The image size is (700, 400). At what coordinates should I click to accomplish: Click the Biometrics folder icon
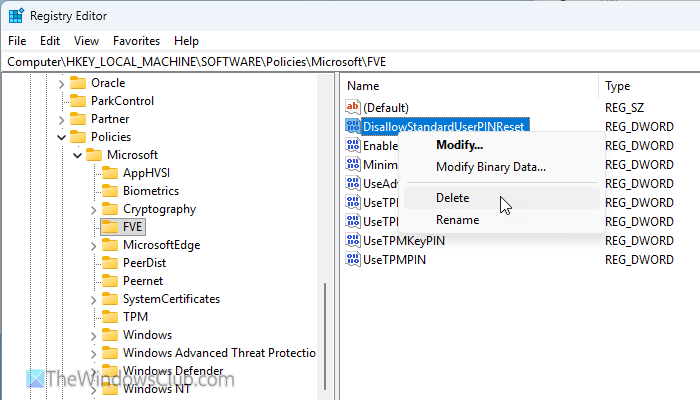tap(110, 191)
